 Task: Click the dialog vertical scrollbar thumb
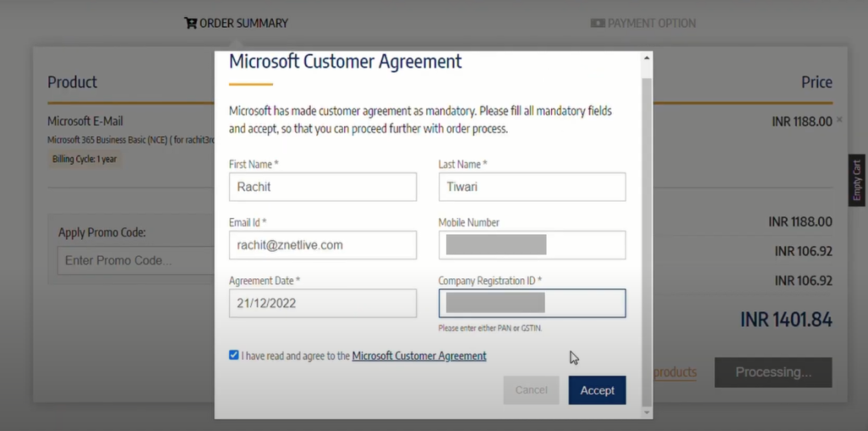click(647, 241)
